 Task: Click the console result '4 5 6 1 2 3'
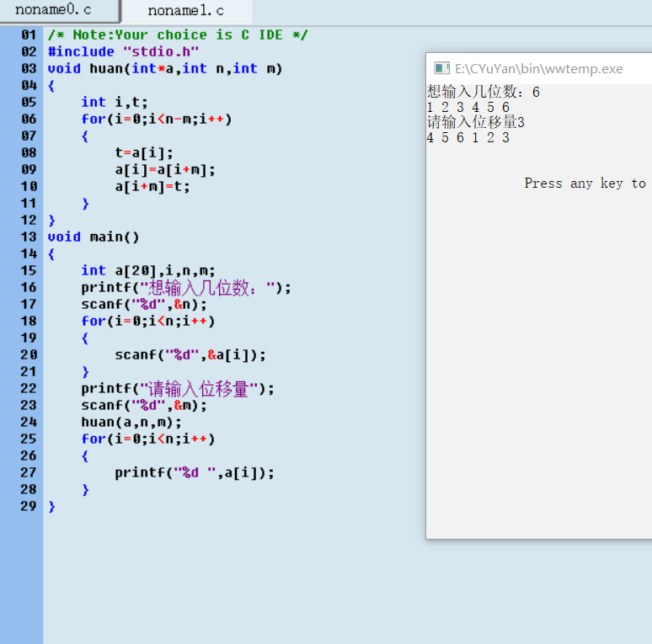(468, 137)
